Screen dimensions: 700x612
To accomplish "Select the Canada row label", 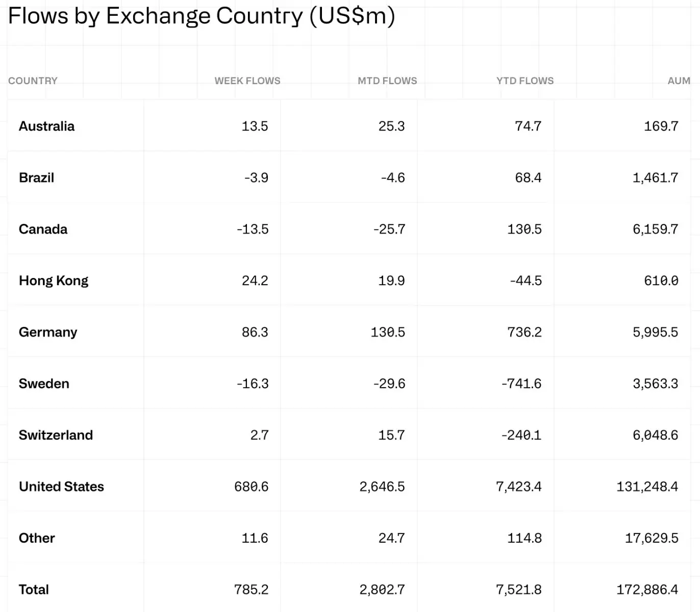I will [x=43, y=229].
